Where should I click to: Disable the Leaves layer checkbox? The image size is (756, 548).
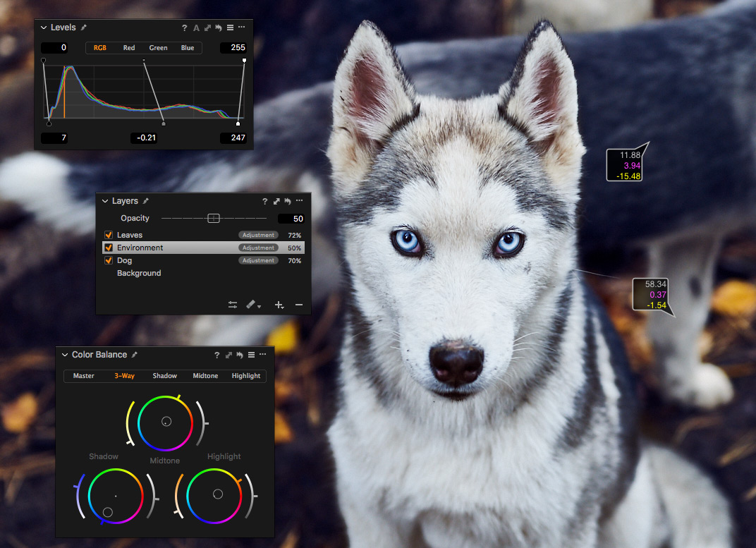pos(109,235)
